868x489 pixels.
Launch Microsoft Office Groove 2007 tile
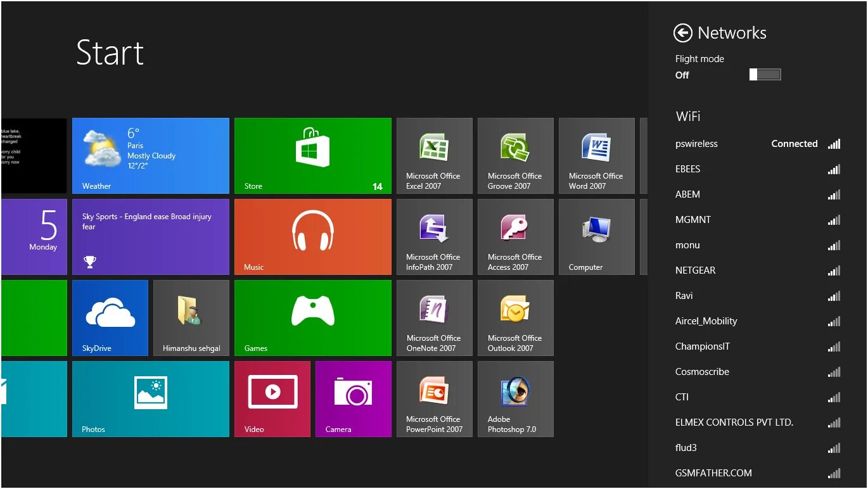point(516,156)
